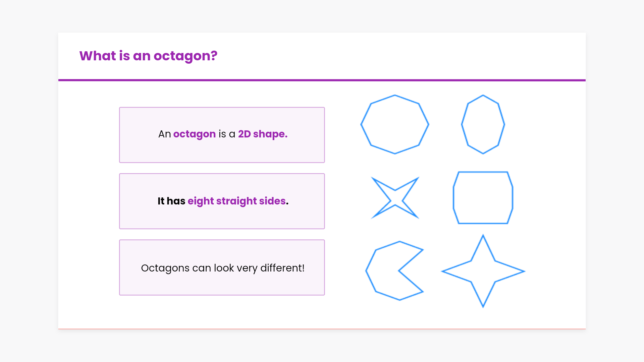The height and width of the screenshot is (362, 644).
Task: Click the purple 'eight straight sides' text
Action: coord(236,201)
